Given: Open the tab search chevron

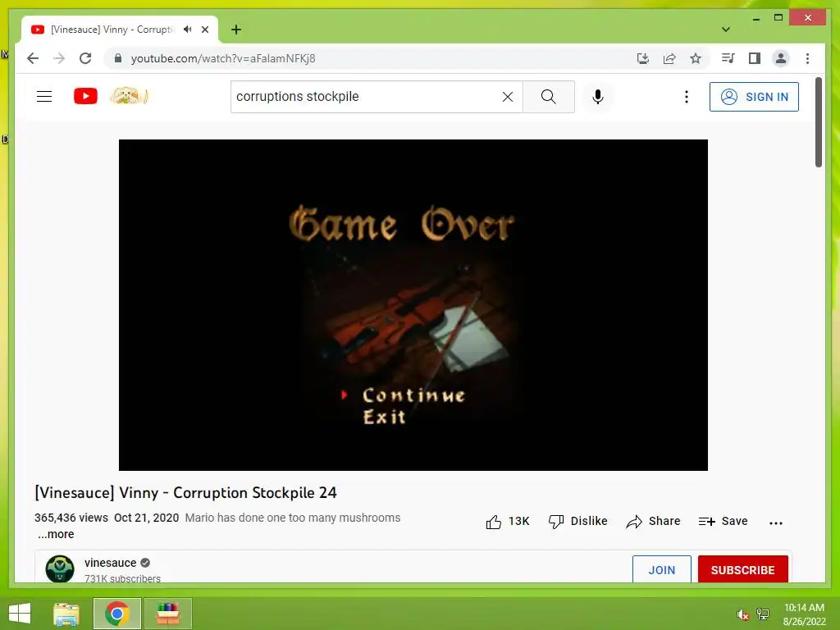Looking at the screenshot, I should (726, 30).
